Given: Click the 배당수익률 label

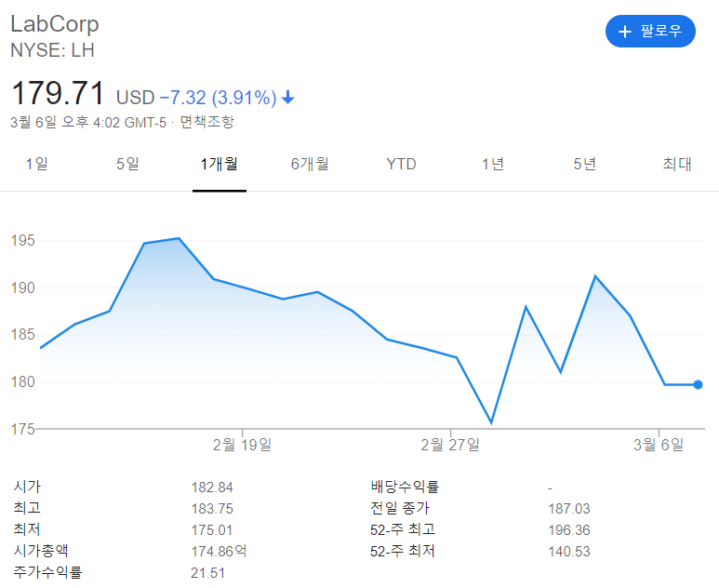Looking at the screenshot, I should (405, 487).
